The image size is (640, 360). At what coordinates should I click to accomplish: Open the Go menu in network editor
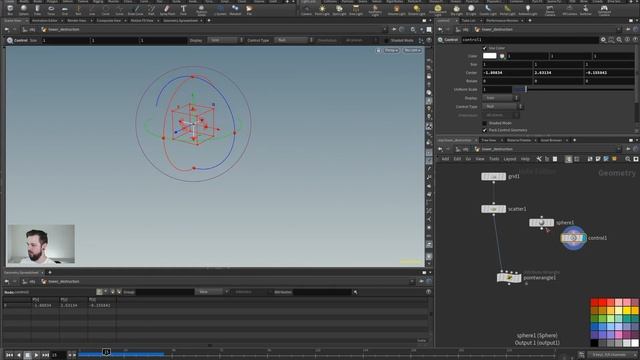pyautogui.click(x=468, y=159)
